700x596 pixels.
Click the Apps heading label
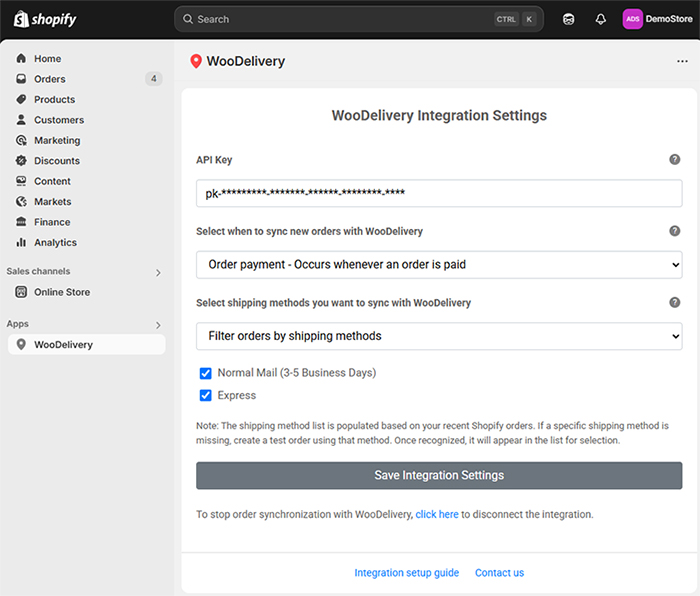[17, 324]
